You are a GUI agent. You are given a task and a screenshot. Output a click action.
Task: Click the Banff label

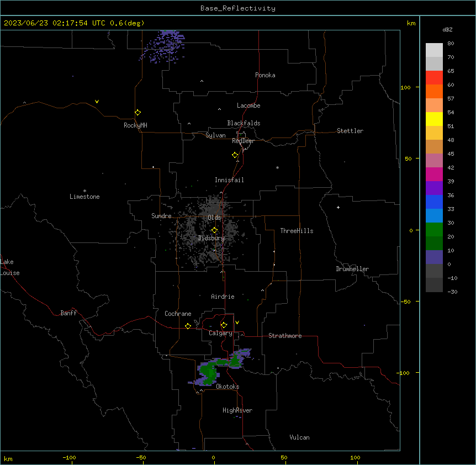click(68, 313)
